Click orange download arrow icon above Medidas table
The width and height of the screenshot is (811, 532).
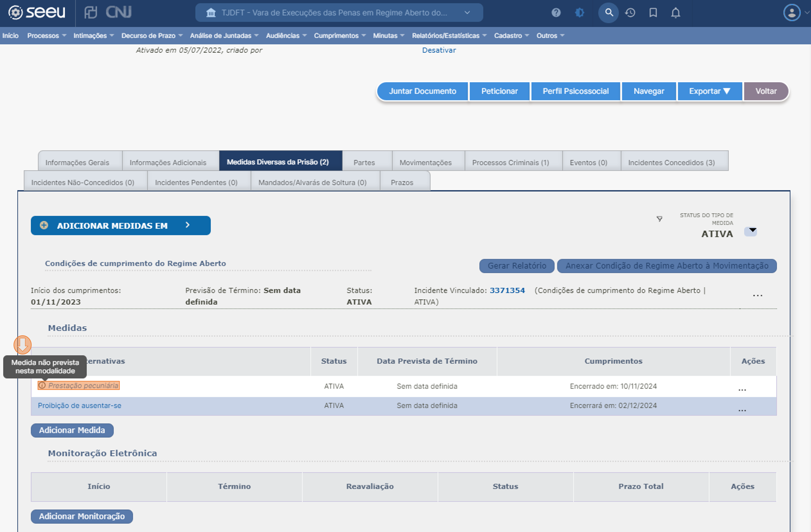23,345
